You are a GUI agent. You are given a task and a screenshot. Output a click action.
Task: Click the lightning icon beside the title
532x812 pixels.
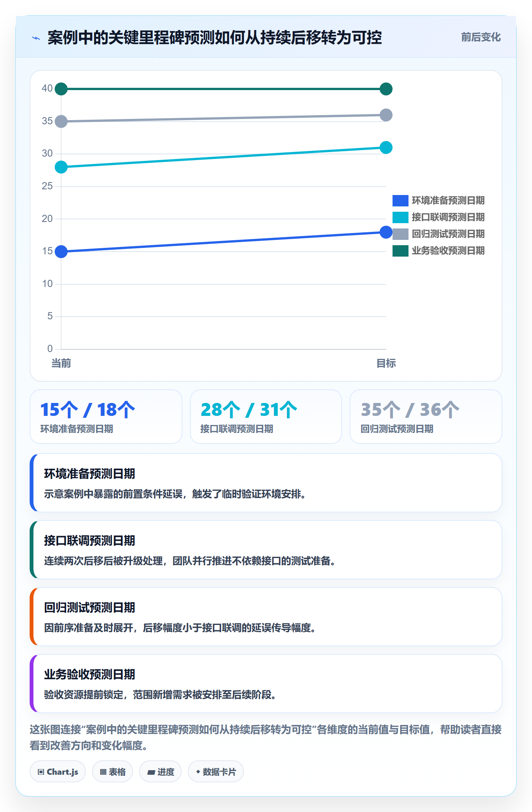coord(36,38)
